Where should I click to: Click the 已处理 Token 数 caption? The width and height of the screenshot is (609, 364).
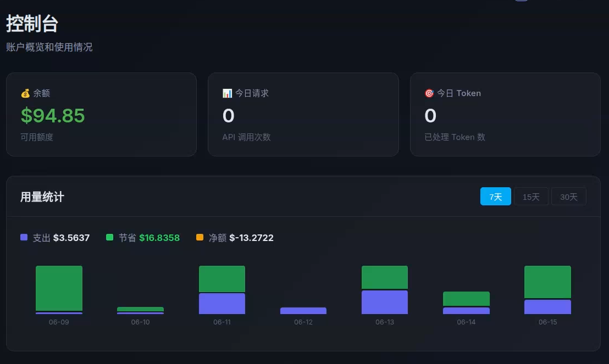[455, 137]
